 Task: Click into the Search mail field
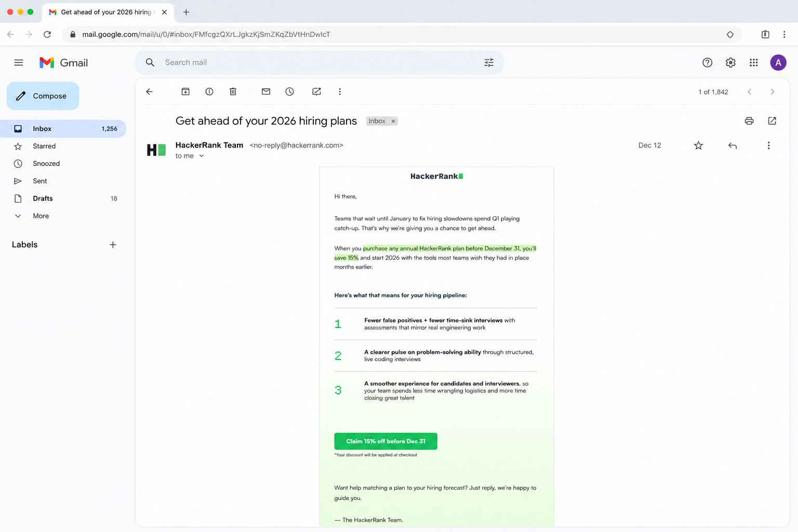point(320,62)
